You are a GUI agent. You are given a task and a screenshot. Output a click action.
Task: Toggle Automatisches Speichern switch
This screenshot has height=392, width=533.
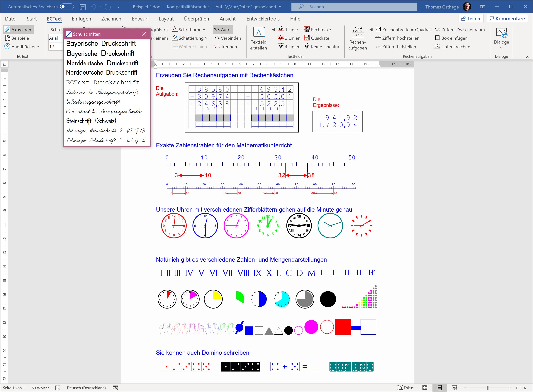[x=67, y=7]
